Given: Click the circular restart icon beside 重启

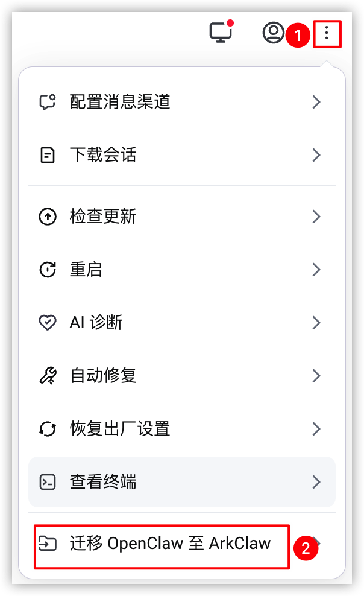Looking at the screenshot, I should pos(48,270).
